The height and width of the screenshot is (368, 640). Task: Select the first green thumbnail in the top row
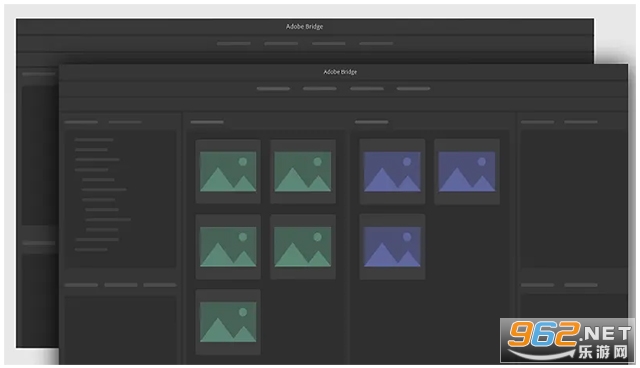228,171
